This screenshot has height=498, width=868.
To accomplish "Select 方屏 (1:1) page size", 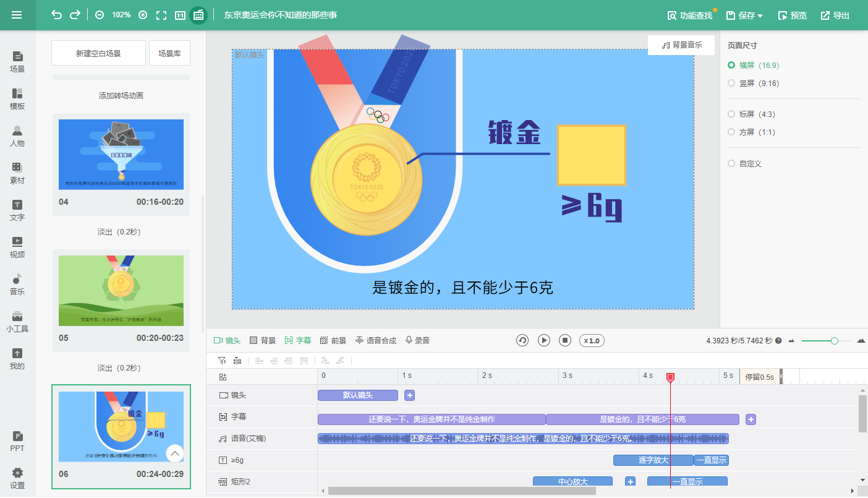I will [751, 132].
